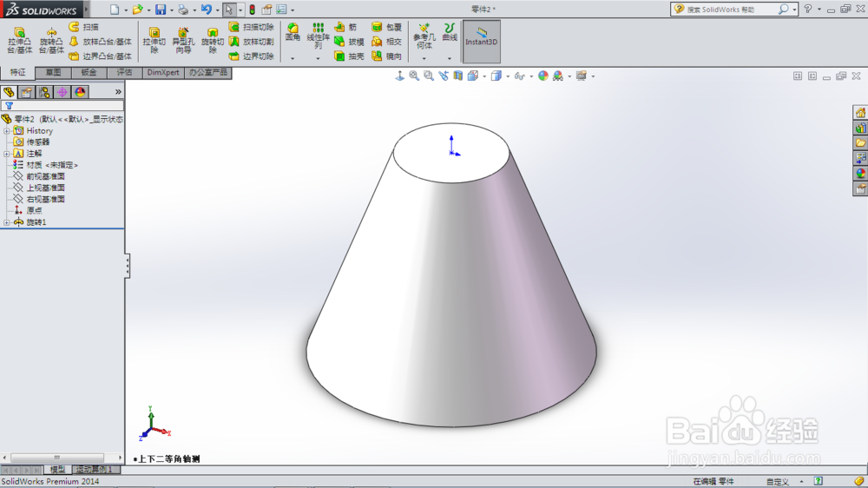Select the Mirror (镜向) feature
Image resolution: width=868 pixels, height=488 pixels.
click(x=386, y=56)
